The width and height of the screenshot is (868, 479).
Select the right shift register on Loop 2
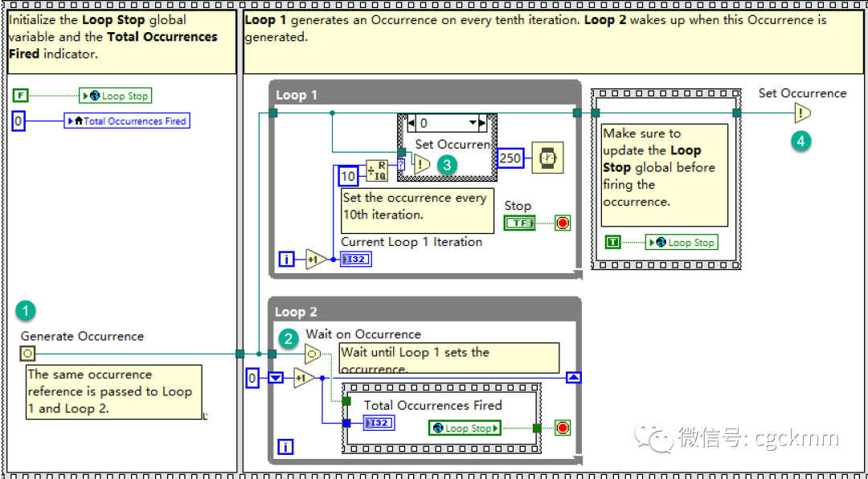[574, 378]
